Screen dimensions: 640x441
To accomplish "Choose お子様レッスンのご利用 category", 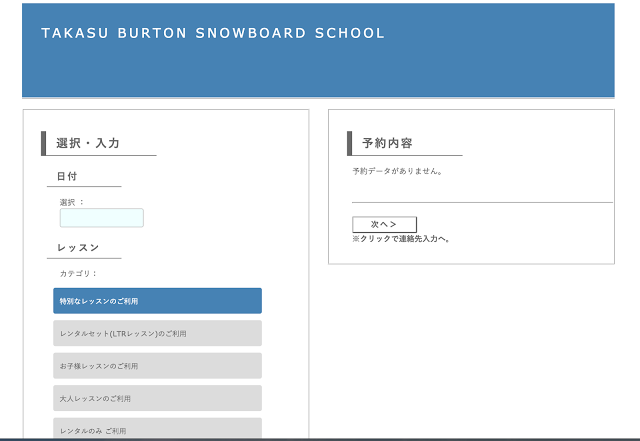I will click(x=157, y=366).
